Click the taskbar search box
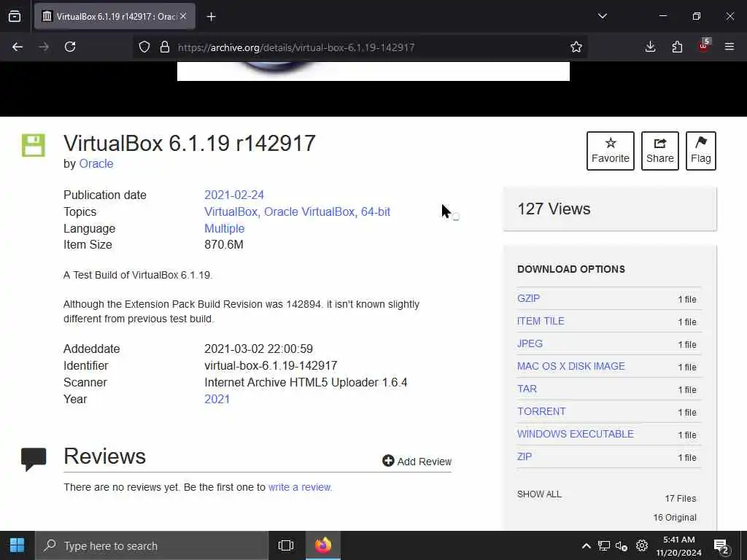The height and width of the screenshot is (560, 747). click(x=152, y=545)
